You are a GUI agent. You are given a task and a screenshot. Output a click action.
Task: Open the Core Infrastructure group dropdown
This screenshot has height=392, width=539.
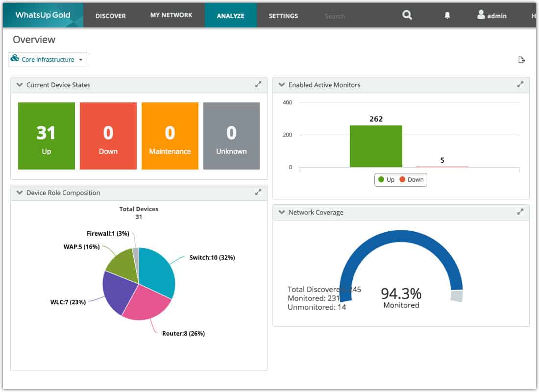point(48,59)
